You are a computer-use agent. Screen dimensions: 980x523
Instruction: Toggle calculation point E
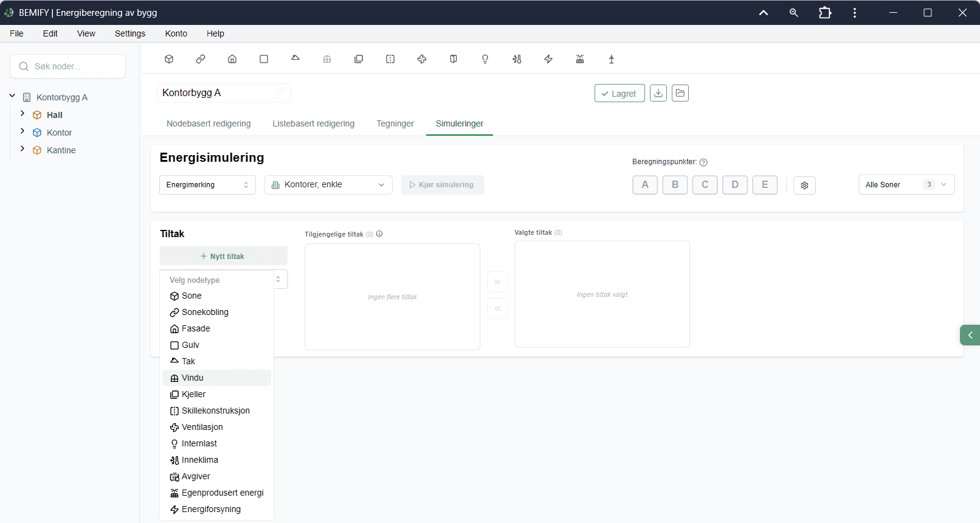[765, 185]
